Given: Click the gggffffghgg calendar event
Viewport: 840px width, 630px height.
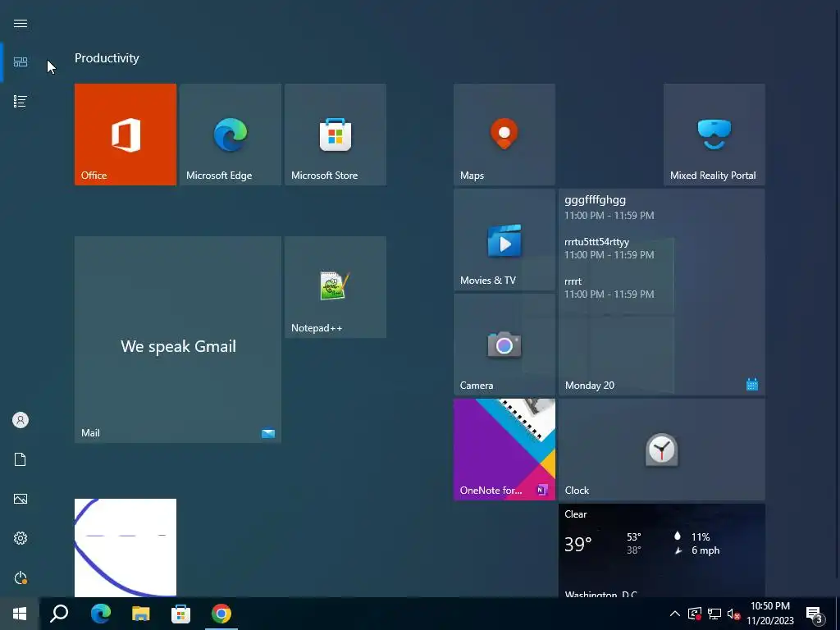Looking at the screenshot, I should 609,208.
